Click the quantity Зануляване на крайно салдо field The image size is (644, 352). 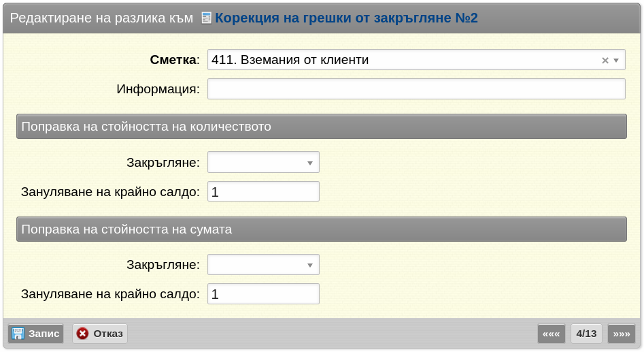point(263,191)
